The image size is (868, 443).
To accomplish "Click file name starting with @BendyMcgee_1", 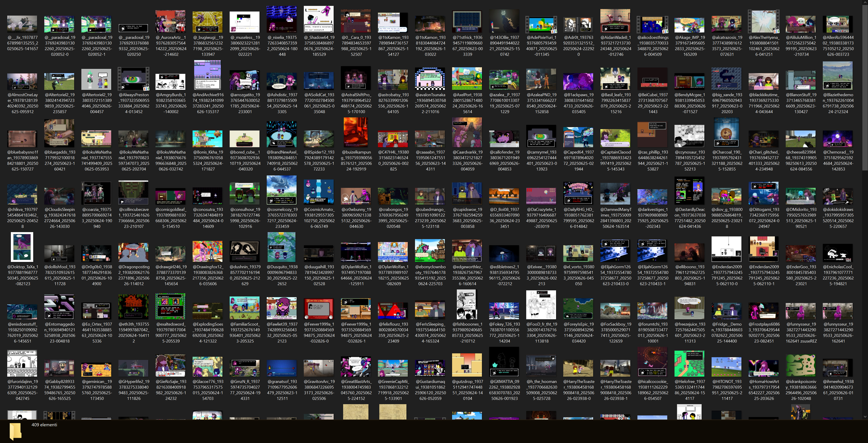I will [690, 103].
